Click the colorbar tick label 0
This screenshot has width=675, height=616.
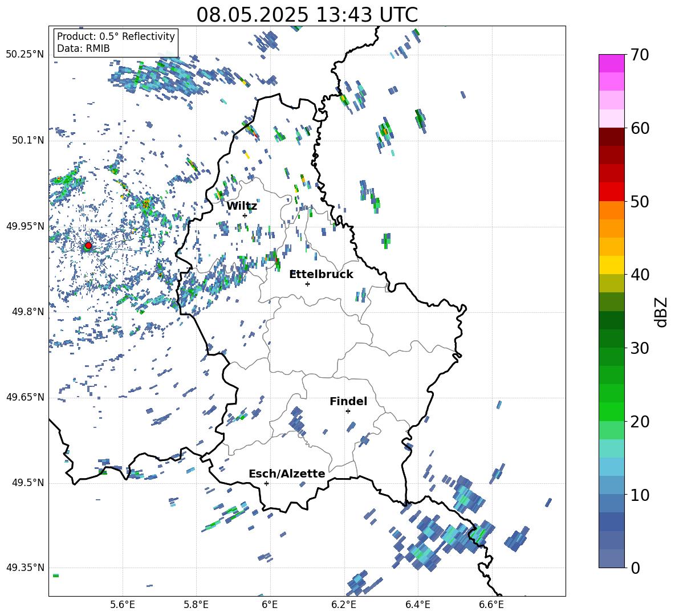(635, 568)
